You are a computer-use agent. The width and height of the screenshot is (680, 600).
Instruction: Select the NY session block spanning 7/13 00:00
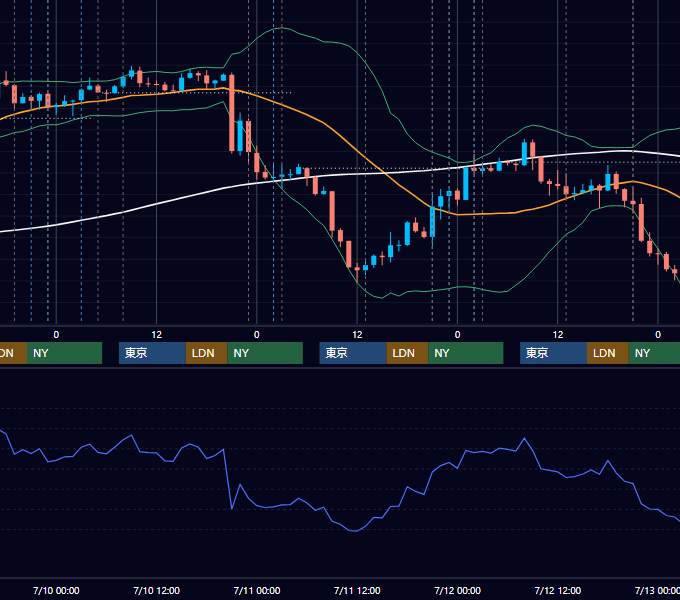coord(654,353)
